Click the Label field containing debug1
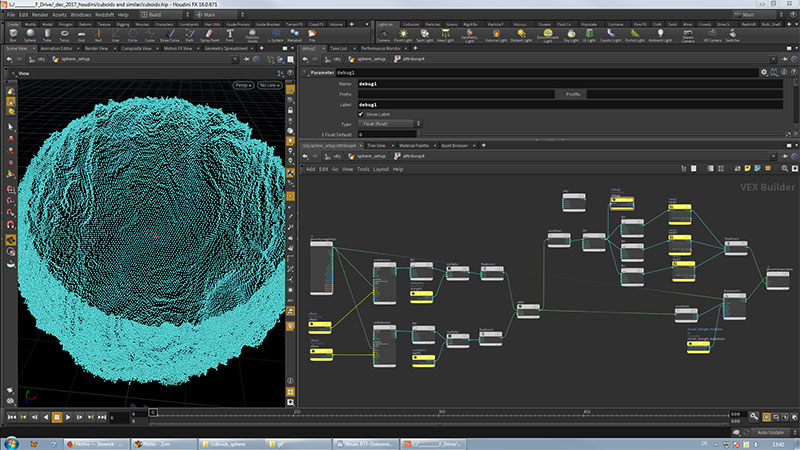 click(570, 105)
